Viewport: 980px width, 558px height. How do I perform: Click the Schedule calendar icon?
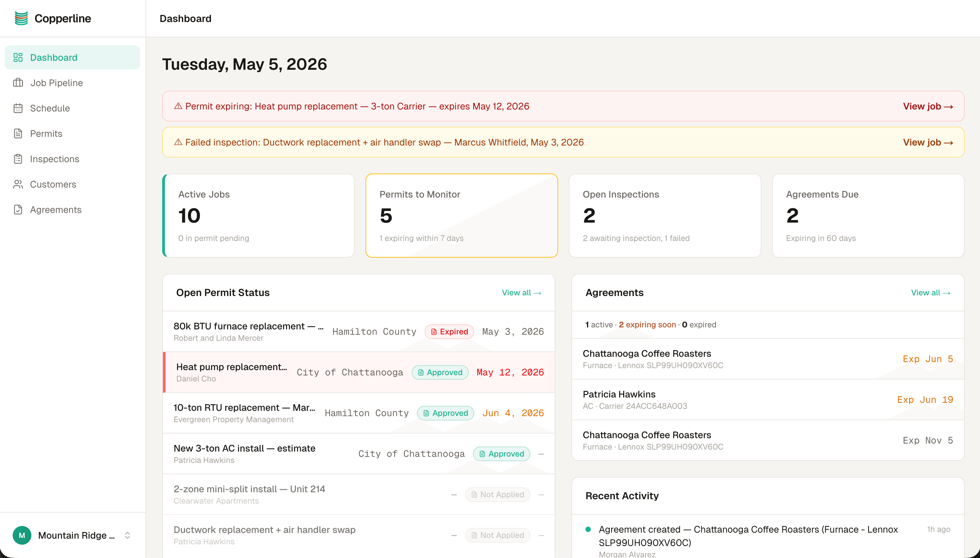point(18,108)
